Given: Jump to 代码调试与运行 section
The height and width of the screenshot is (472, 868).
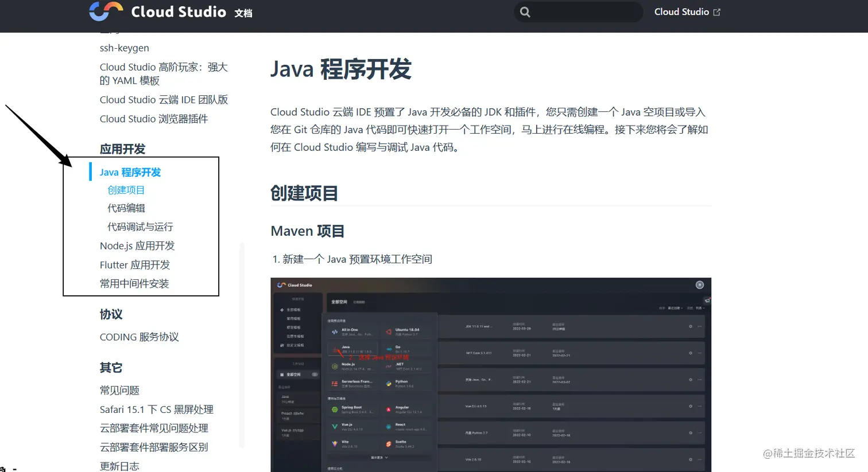Looking at the screenshot, I should coord(140,227).
